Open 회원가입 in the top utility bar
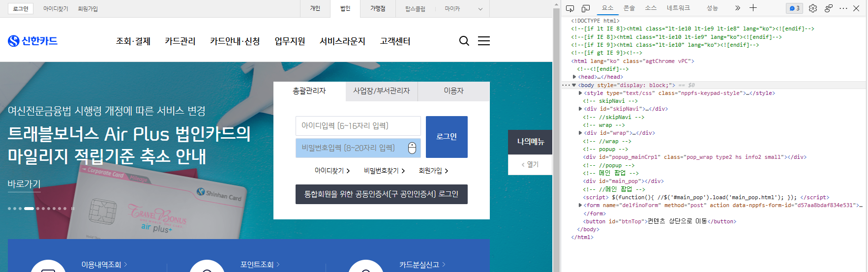 pyautogui.click(x=88, y=9)
